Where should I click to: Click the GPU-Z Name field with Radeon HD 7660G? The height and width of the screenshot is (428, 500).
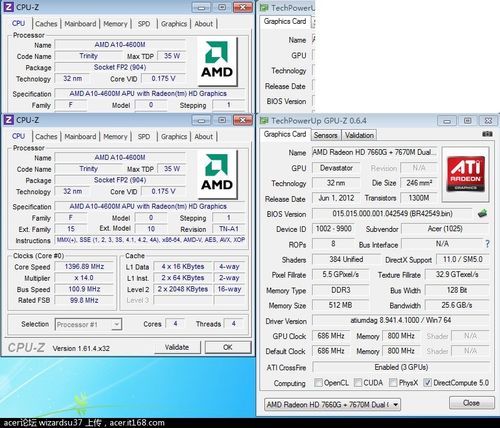tap(374, 152)
